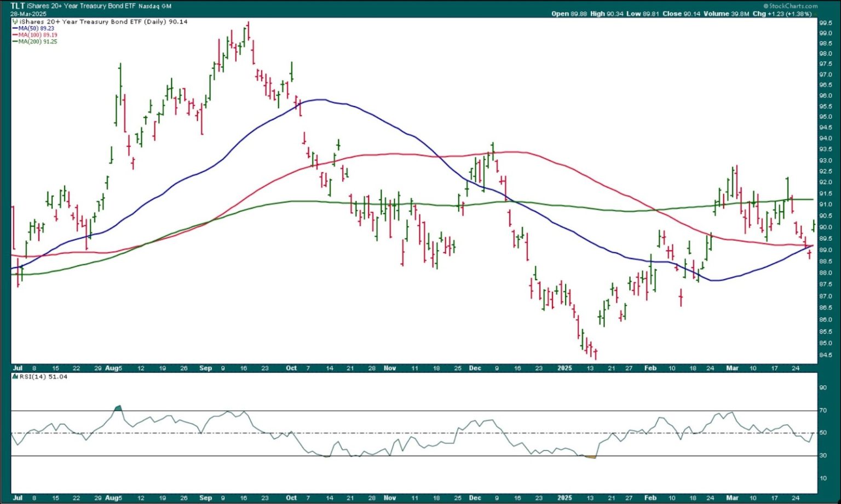Click '2025' on the price chart date axis
This screenshot has height=504, width=841.
tap(564, 368)
